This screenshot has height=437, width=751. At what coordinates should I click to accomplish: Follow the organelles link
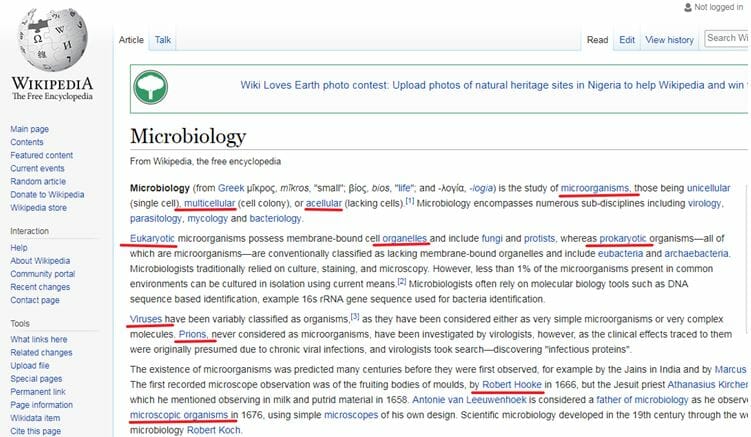pos(405,238)
